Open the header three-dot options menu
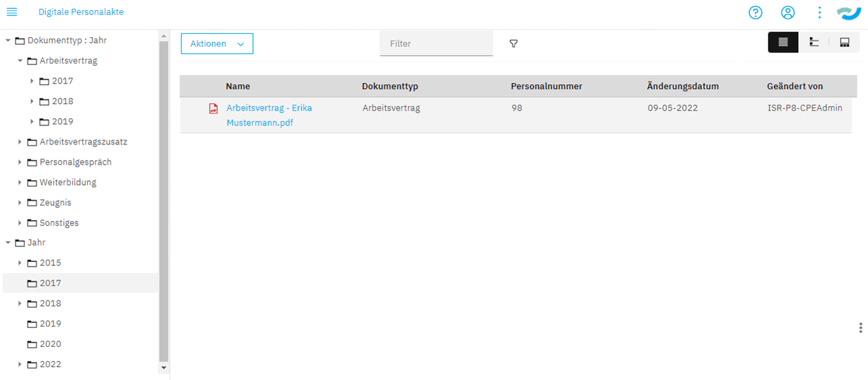The height and width of the screenshot is (380, 868). click(819, 12)
